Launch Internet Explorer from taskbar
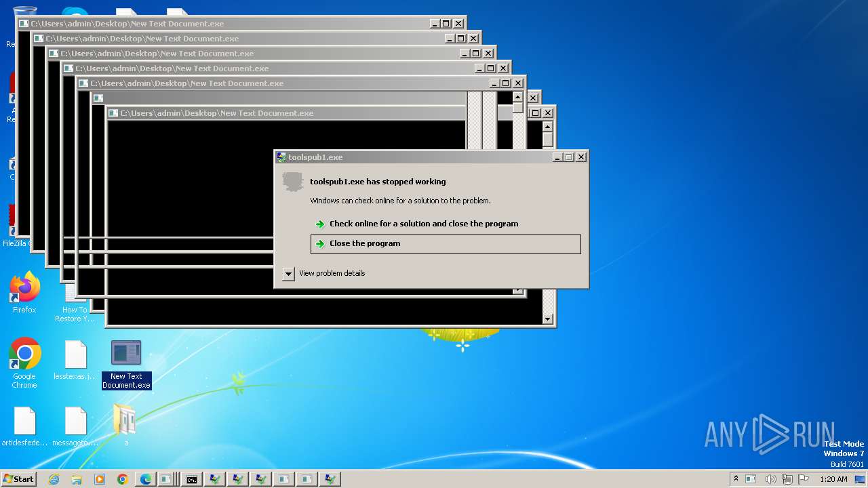 pos(54,479)
